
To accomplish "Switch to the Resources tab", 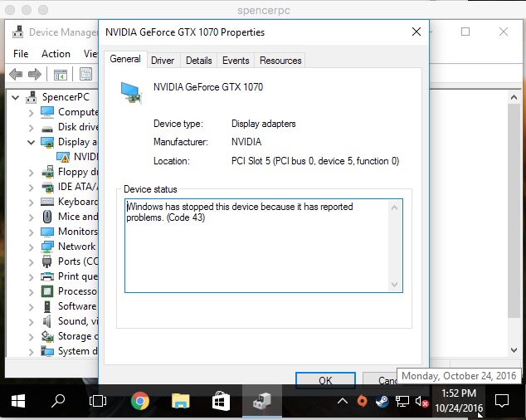I will (x=280, y=61).
